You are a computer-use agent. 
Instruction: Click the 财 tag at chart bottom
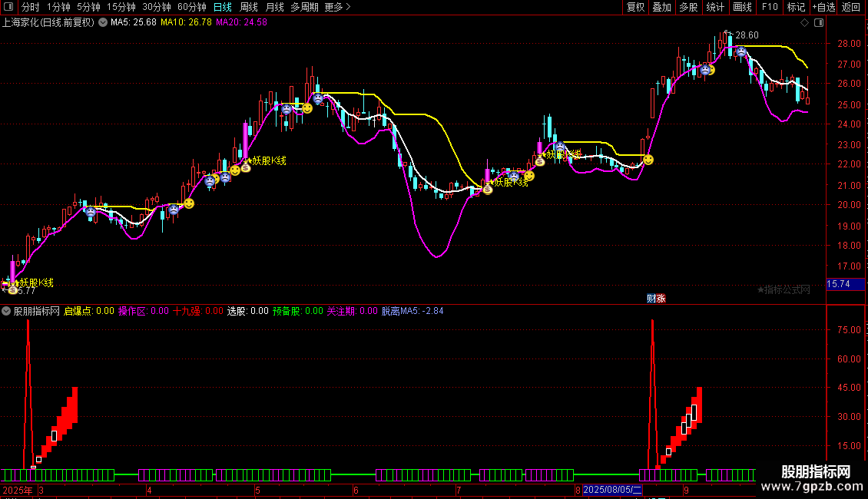pyautogui.click(x=651, y=298)
